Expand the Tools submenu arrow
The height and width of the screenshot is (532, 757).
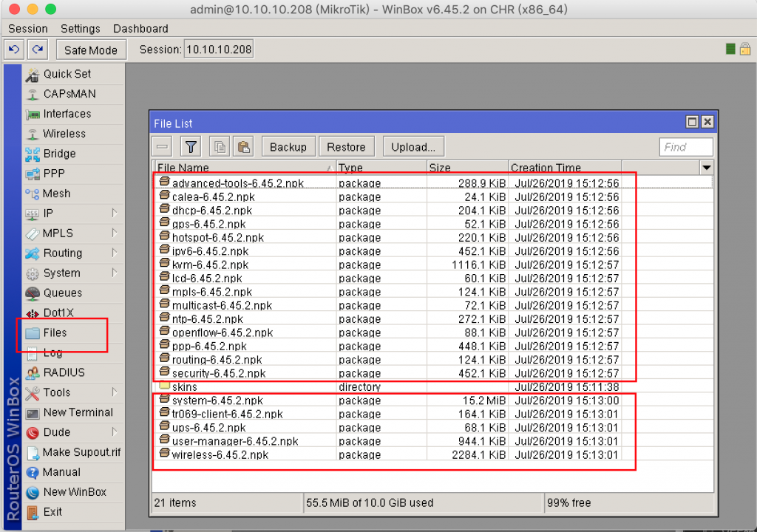(115, 392)
